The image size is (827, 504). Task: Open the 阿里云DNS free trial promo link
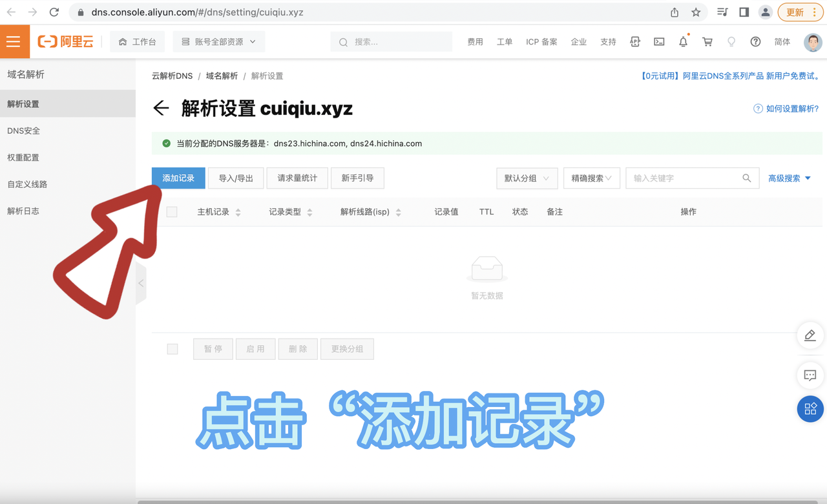point(731,76)
